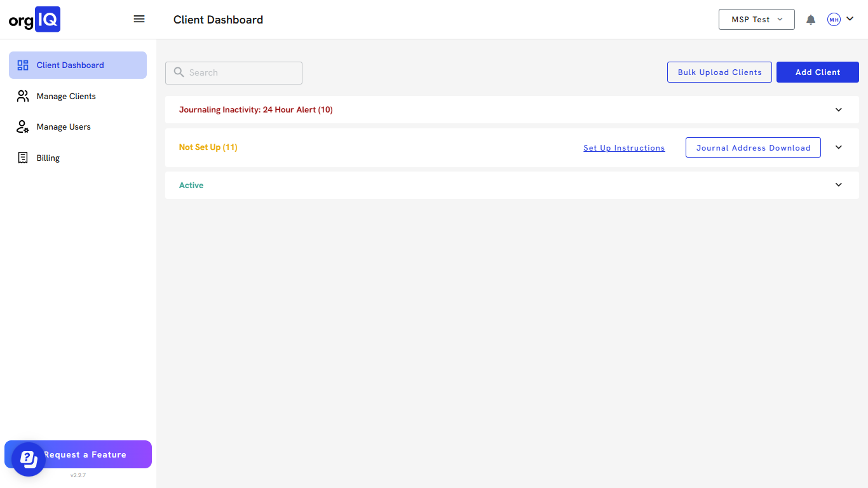Click the MH user avatar
The height and width of the screenshot is (488, 868).
[x=834, y=20]
